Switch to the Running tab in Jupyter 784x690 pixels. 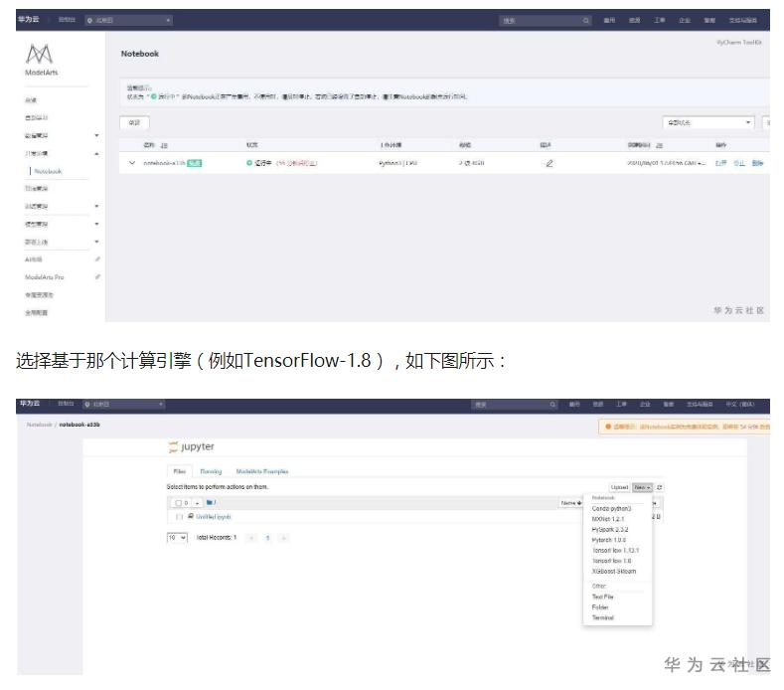pos(211,471)
